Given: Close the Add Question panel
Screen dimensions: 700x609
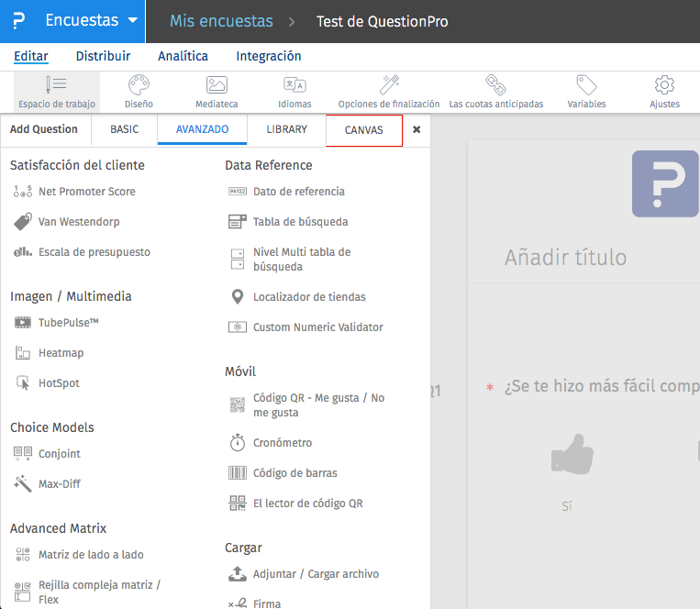Looking at the screenshot, I should (x=417, y=130).
